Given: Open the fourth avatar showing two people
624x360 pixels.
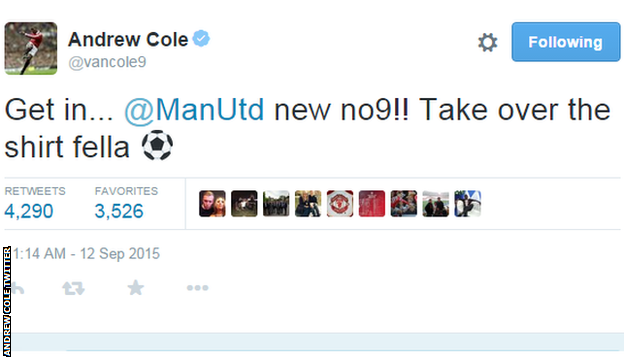Looking at the screenshot, I should [308, 203].
